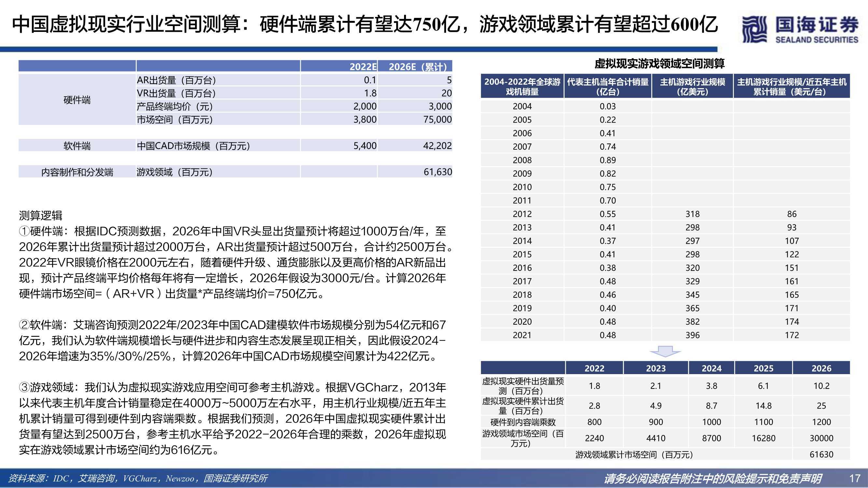Click industry size 396 for 2021
The width and height of the screenshot is (868, 488).
pyautogui.click(x=693, y=335)
